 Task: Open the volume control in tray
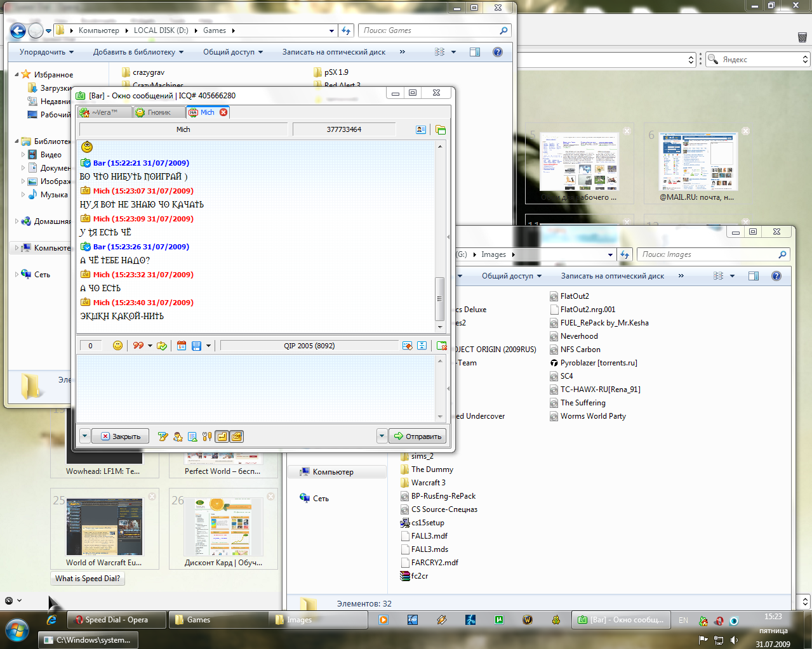(734, 640)
